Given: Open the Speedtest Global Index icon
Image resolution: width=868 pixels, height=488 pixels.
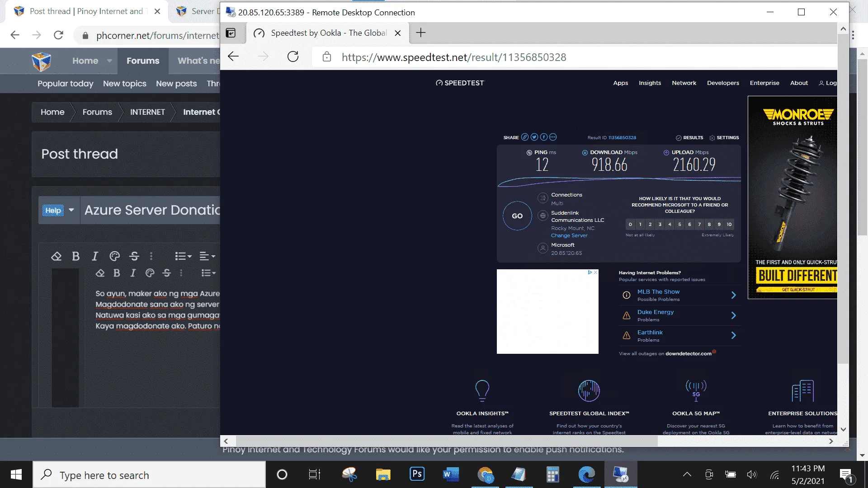Looking at the screenshot, I should click(589, 391).
